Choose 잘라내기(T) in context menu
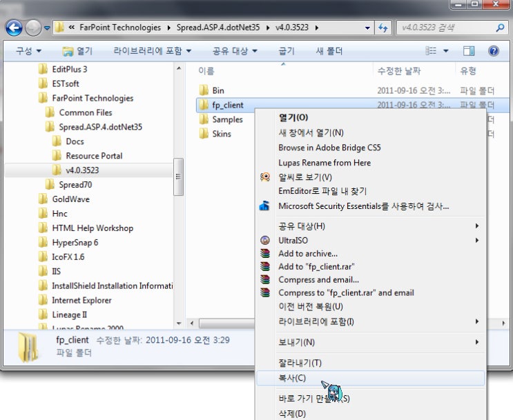This screenshot has width=513, height=420. (370, 363)
